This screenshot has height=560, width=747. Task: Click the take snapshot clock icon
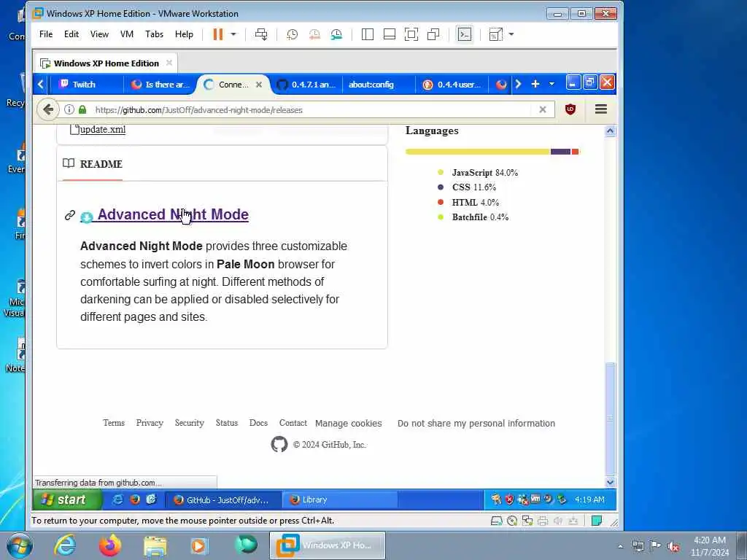[x=292, y=34]
